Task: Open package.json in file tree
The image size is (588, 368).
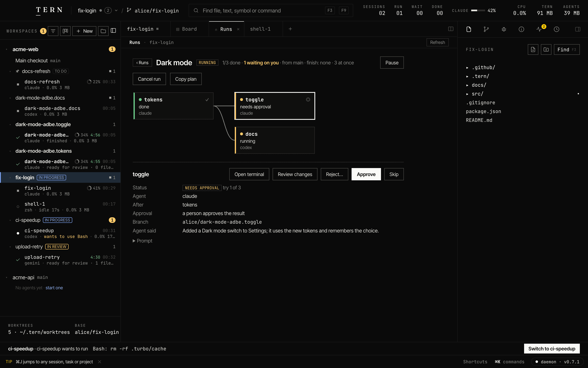Action: pos(483,111)
